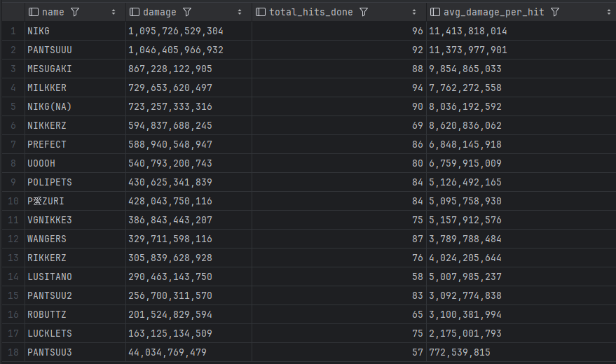Click average value 3,100,381,994
The height and width of the screenshot is (364, 616).
coord(465,314)
